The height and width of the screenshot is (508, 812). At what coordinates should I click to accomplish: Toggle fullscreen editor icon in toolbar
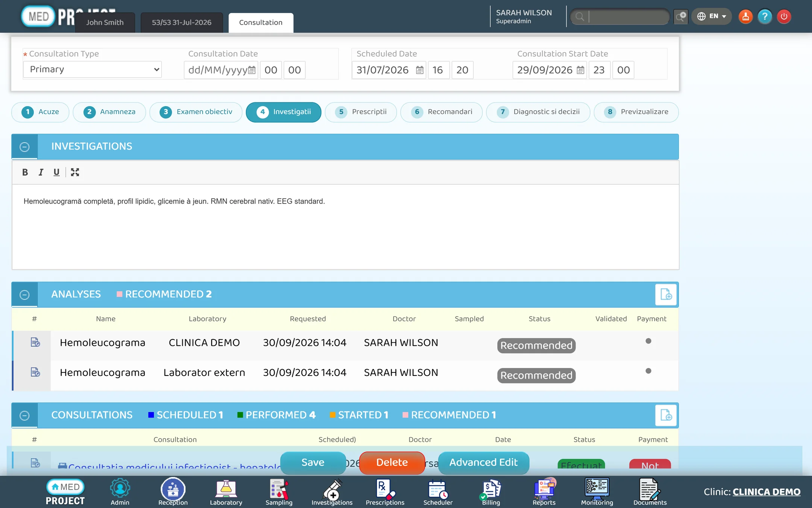(x=75, y=172)
